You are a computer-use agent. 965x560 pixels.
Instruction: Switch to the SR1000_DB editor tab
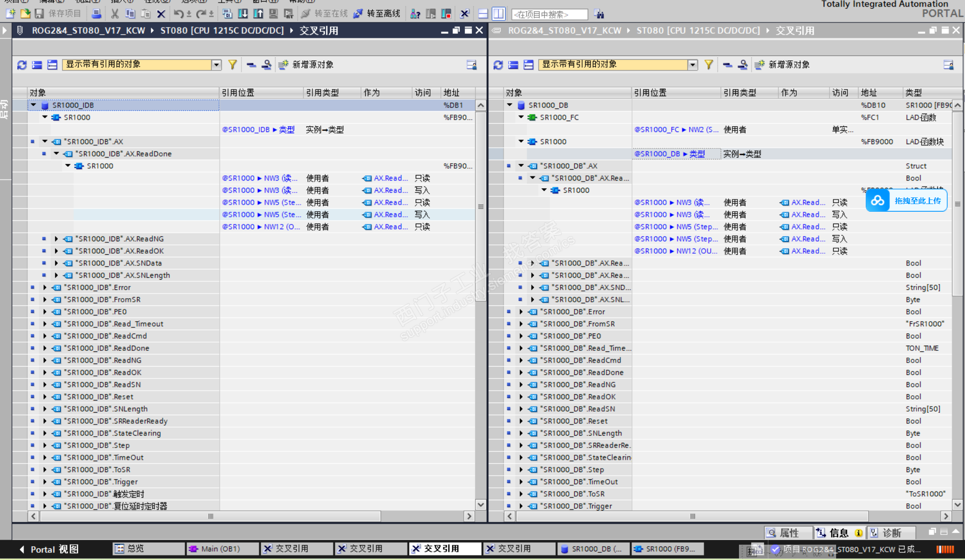pos(593,549)
